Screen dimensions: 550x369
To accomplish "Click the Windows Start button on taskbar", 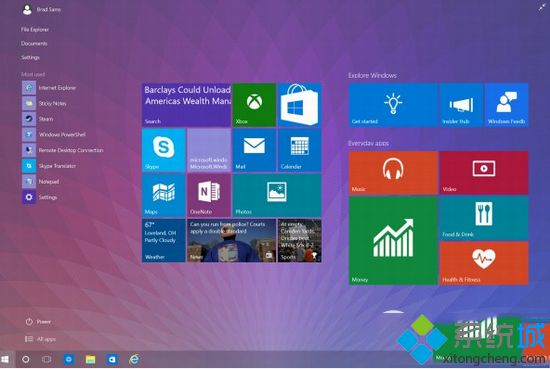I will click(5, 359).
